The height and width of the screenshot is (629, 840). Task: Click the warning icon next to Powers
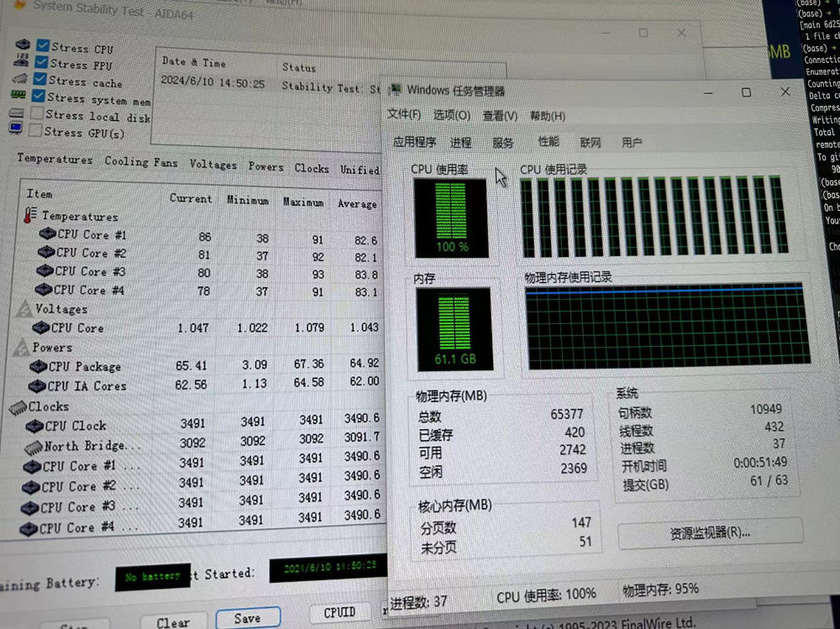coord(22,347)
